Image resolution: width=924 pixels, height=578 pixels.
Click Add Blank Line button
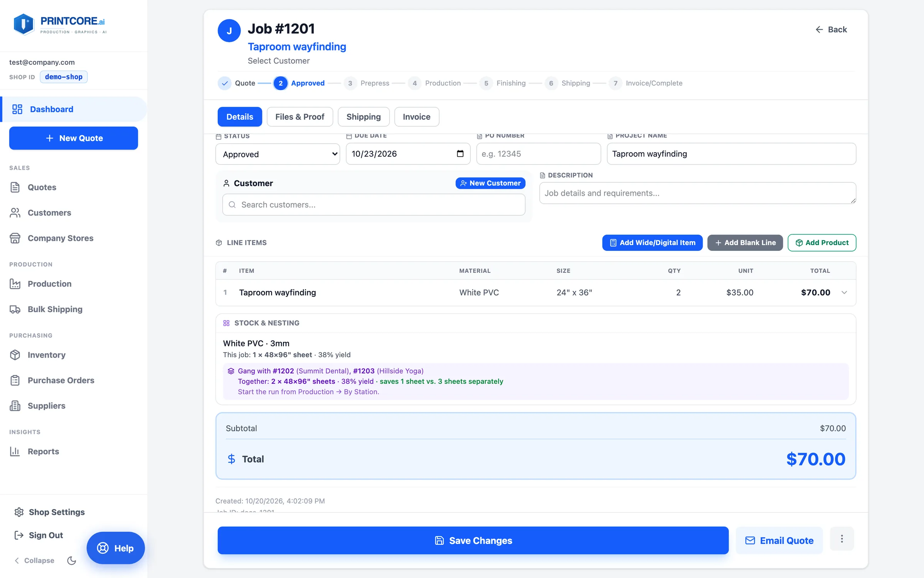tap(745, 243)
